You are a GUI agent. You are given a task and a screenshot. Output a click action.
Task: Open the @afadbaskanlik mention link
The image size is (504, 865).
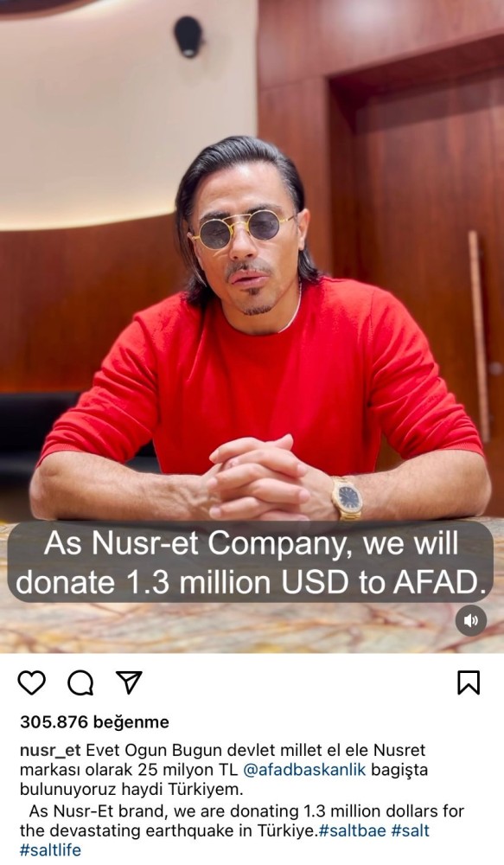click(x=304, y=770)
